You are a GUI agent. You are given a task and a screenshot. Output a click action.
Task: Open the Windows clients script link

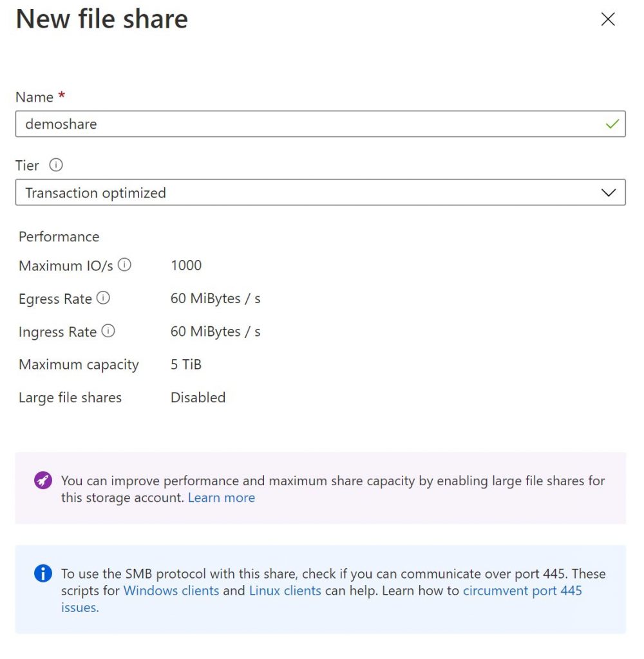[x=171, y=590]
